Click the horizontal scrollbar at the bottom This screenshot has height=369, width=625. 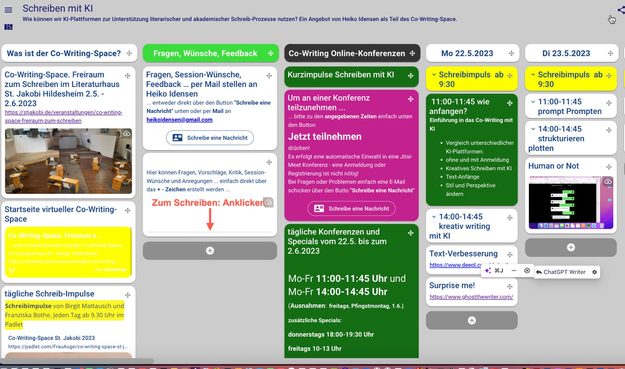coord(77,361)
